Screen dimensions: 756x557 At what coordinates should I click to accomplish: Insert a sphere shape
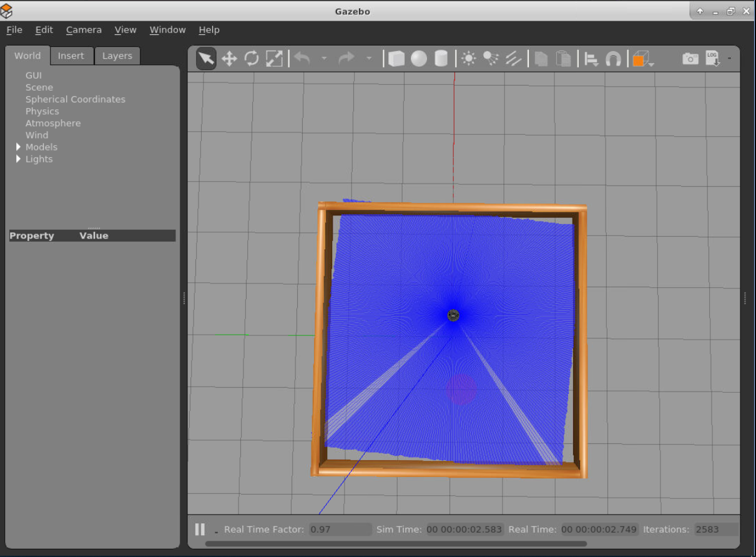point(419,59)
